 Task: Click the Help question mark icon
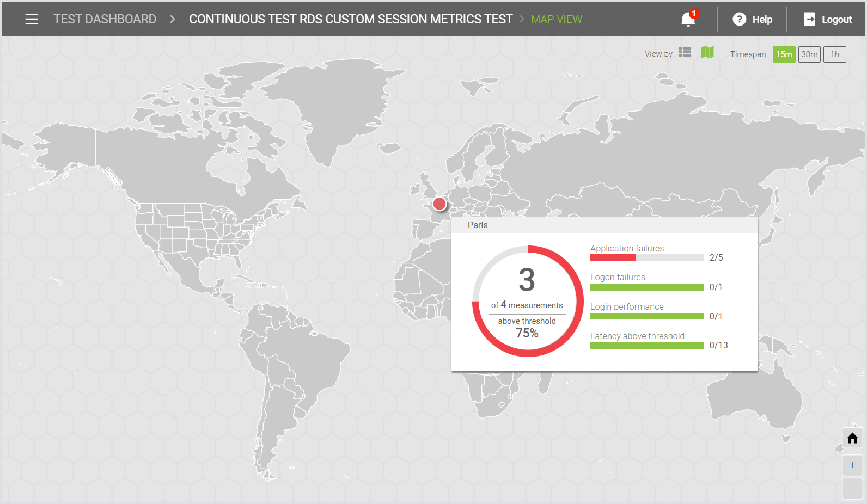pos(739,19)
